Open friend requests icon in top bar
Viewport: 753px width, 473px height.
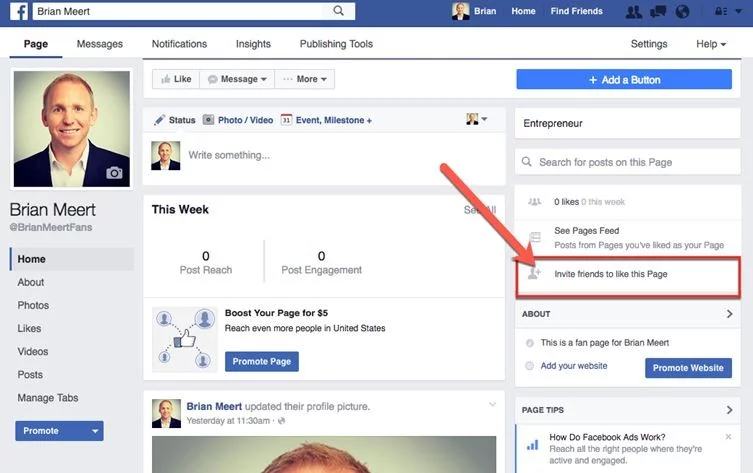[634, 11]
